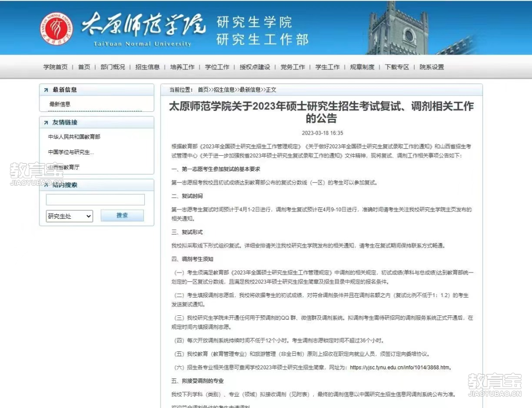This screenshot has width=532, height=408.
Task: Expand the 研究生处 dropdown selector
Action: click(69, 216)
